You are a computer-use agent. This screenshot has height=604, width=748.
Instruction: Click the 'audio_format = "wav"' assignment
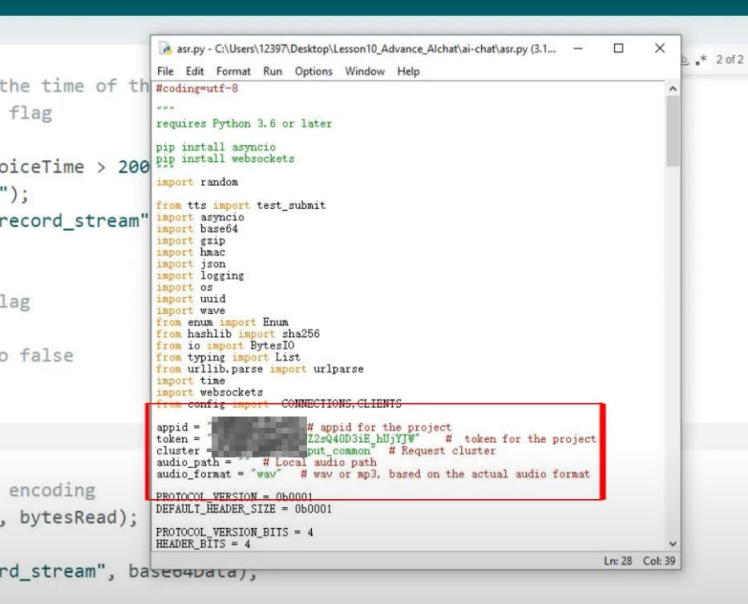coord(219,474)
